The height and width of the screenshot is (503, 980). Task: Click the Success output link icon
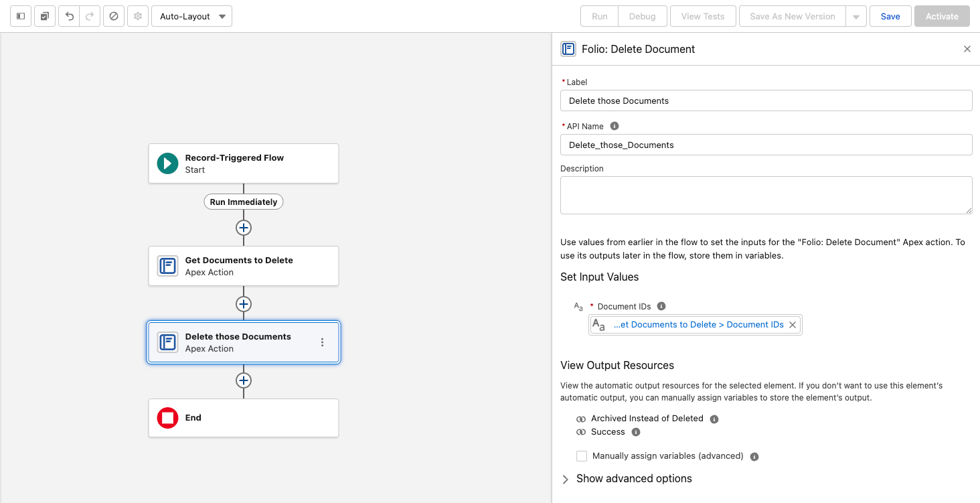[x=581, y=432]
